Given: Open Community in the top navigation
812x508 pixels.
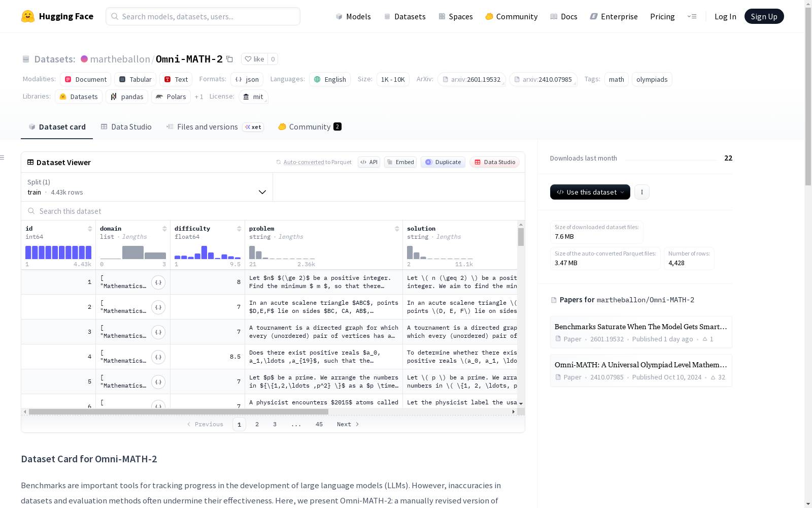Looking at the screenshot, I should click(x=512, y=16).
